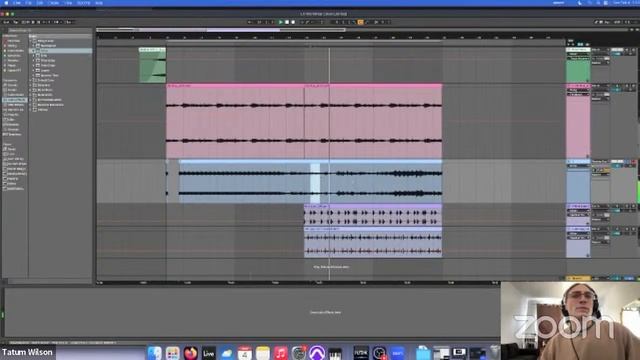Toggle Key map mode switch
Image resolution: width=640 pixels, height=360 pixels.
608,22
